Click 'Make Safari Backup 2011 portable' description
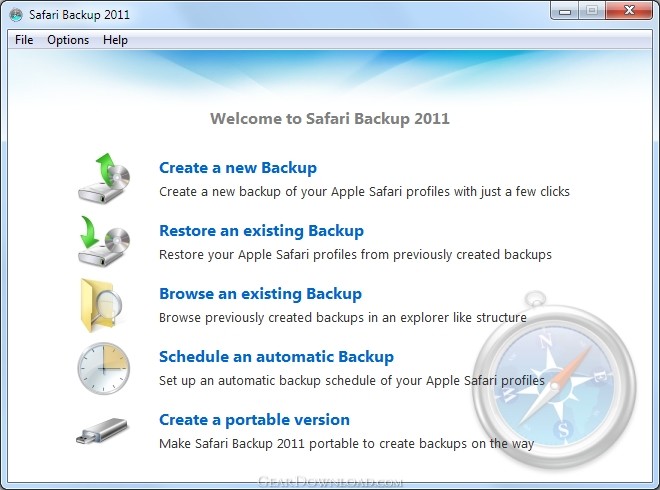This screenshot has height=490, width=660. (346, 443)
